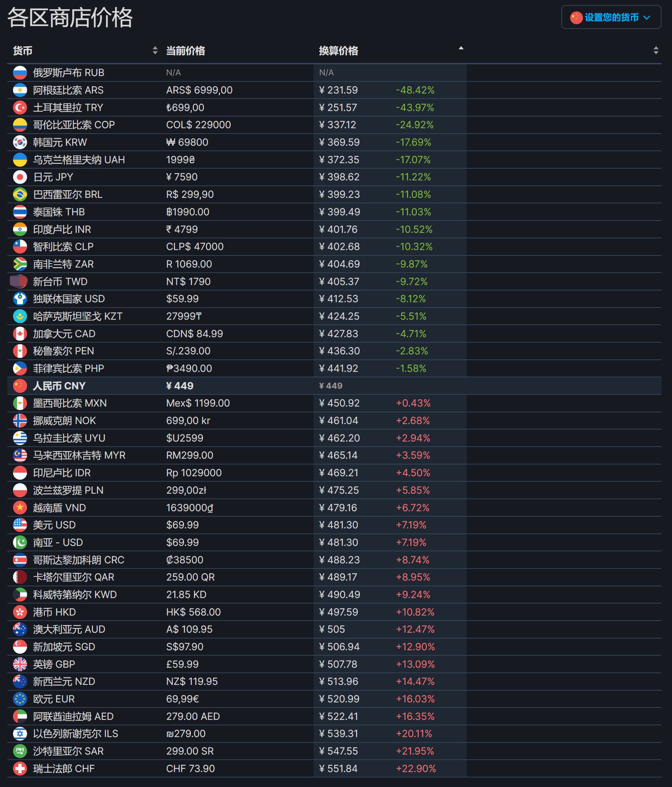Click the Mexico flag icon for MXN
Viewport: 672px width, 787px height.
pos(20,403)
